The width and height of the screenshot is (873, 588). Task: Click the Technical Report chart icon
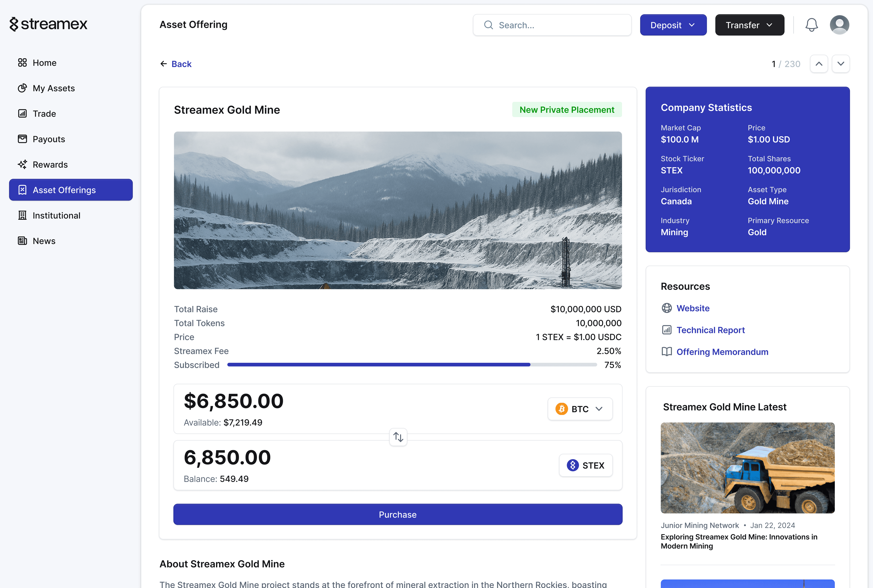pos(667,330)
